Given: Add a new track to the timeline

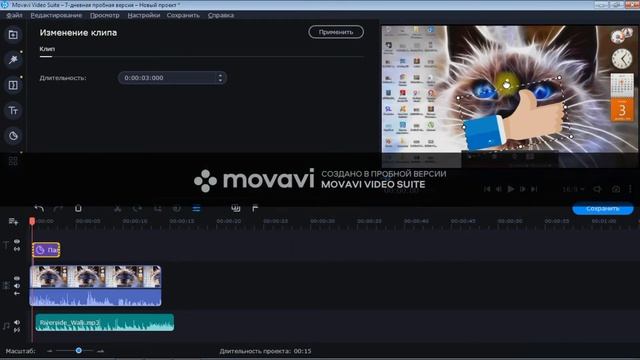Looking at the screenshot, I should click(x=13, y=222).
